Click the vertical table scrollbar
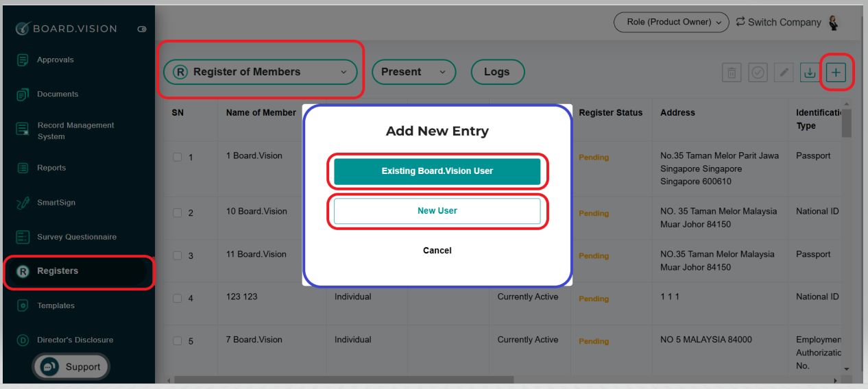This screenshot has height=389, width=868. tap(847, 123)
